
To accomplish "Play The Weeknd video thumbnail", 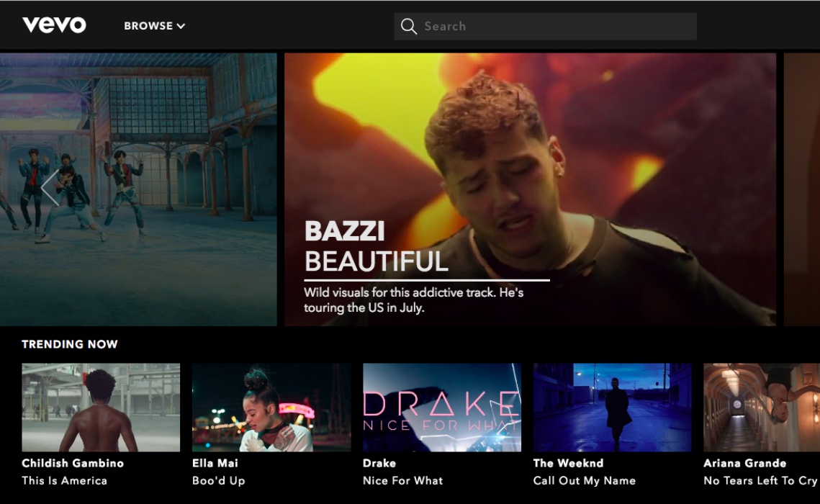I will coord(612,407).
